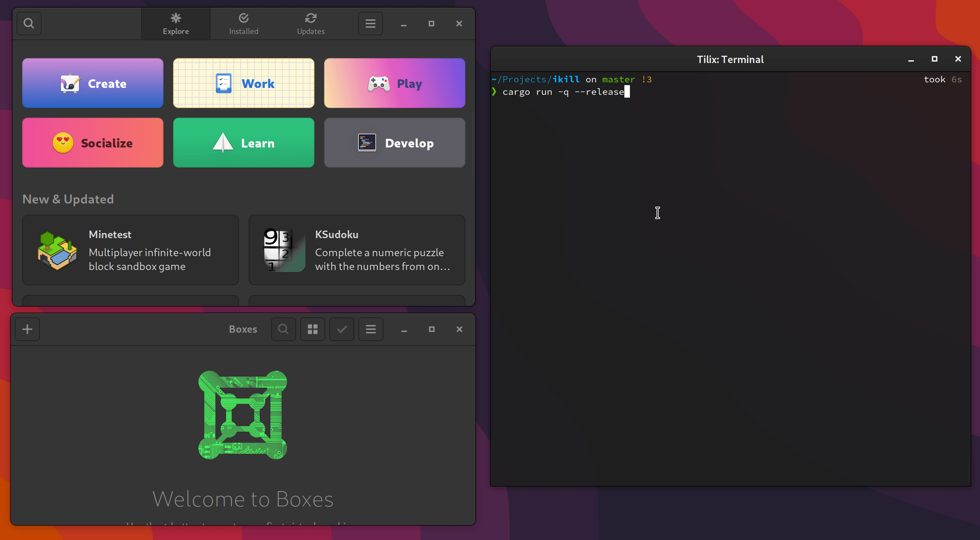This screenshot has height=540, width=980.
Task: Open the Socialize category tile
Action: (93, 143)
